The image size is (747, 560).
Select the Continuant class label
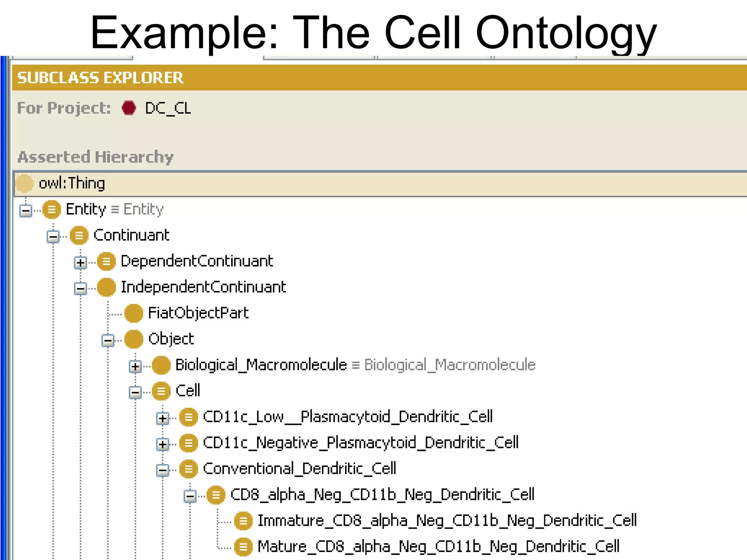point(131,235)
